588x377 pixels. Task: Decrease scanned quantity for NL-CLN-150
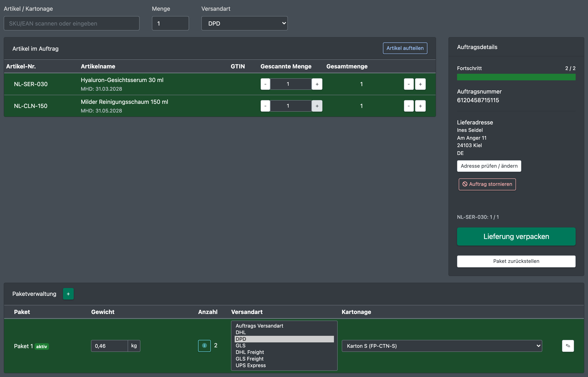point(265,106)
